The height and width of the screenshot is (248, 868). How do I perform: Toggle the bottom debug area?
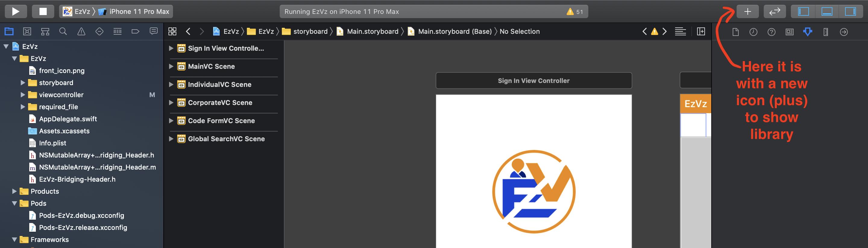(827, 11)
